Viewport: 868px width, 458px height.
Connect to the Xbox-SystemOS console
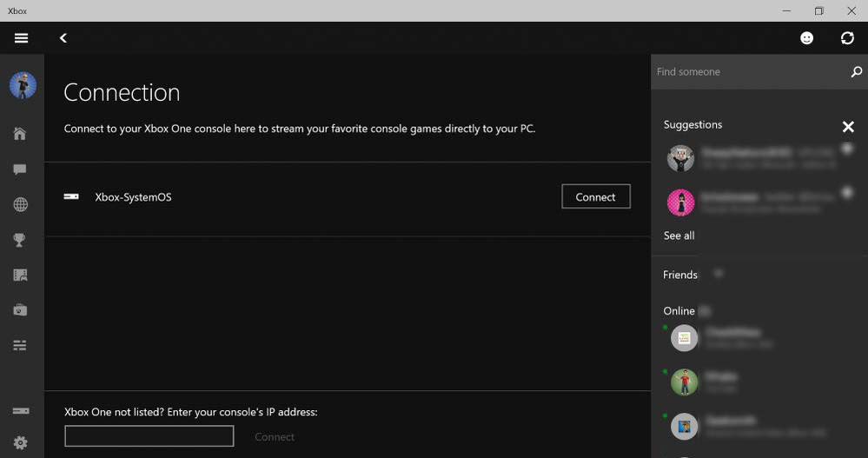pos(596,196)
